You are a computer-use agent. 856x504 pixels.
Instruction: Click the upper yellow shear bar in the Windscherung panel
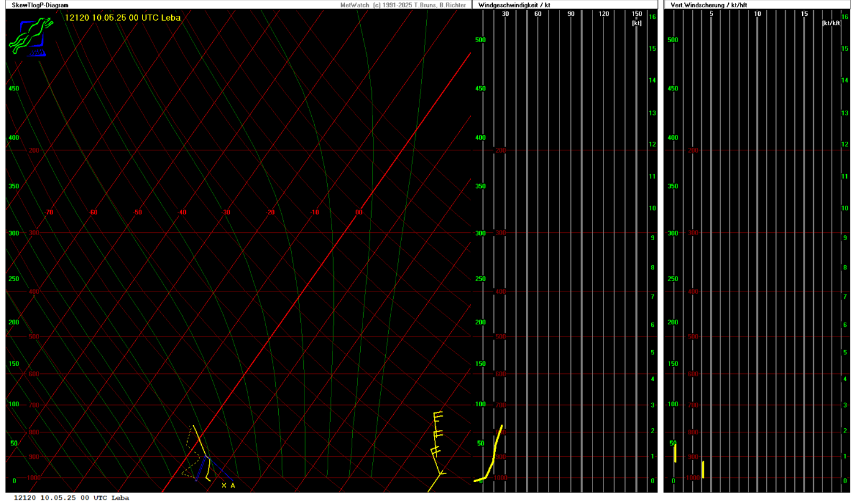point(675,453)
